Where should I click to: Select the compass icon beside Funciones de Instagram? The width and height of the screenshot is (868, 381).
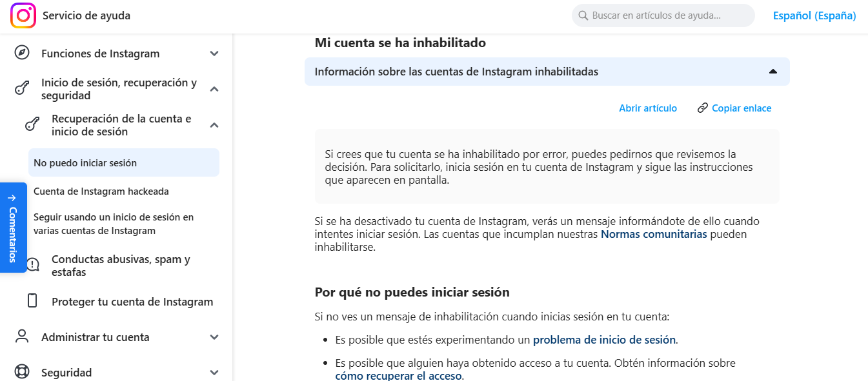tap(22, 54)
